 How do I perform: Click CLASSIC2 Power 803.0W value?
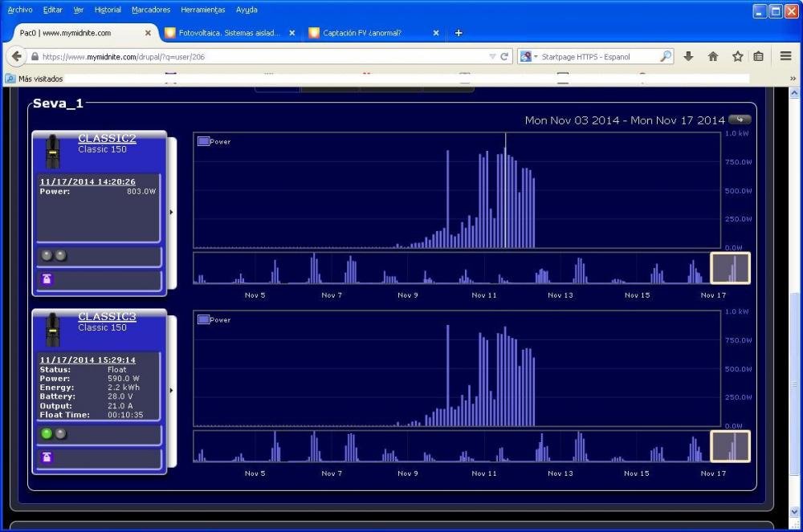point(141,191)
